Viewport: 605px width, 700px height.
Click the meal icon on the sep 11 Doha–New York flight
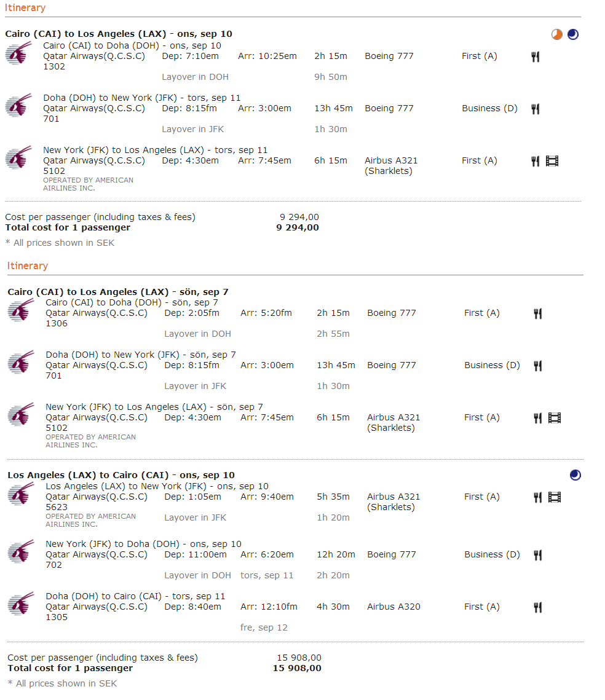coord(536,109)
